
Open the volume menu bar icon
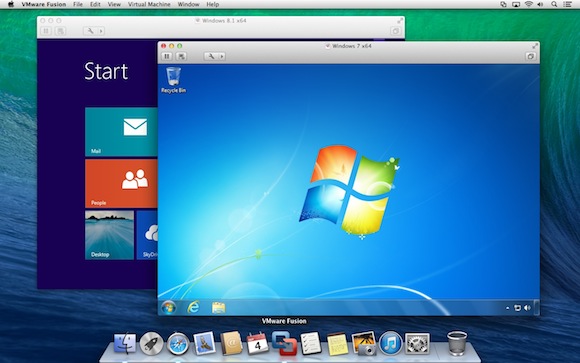540,4
